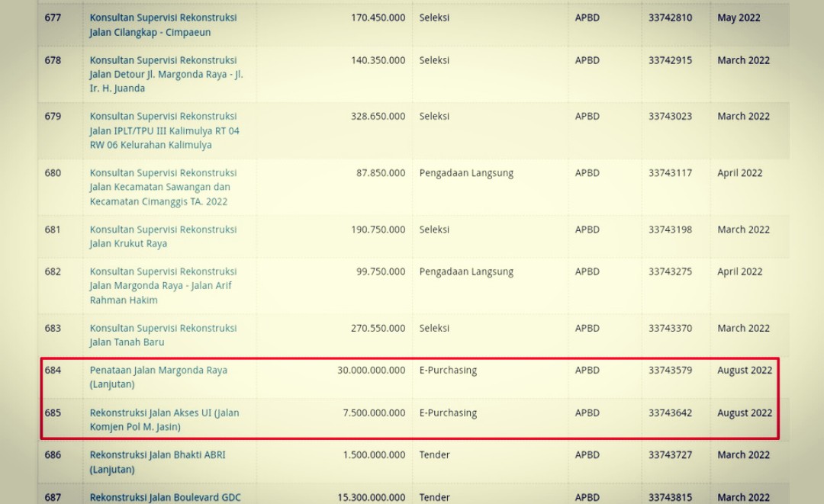Viewport: 824px width, 504px height.
Task: Click Rekonstruksi Jalan Bhakti ABRI (Lanjutan) link
Action: tap(157, 462)
